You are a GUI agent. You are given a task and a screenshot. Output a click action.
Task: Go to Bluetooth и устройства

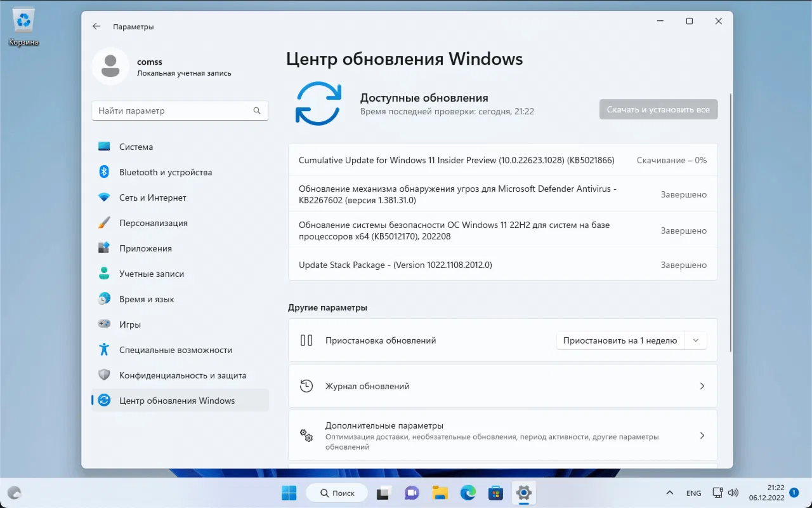[180, 172]
